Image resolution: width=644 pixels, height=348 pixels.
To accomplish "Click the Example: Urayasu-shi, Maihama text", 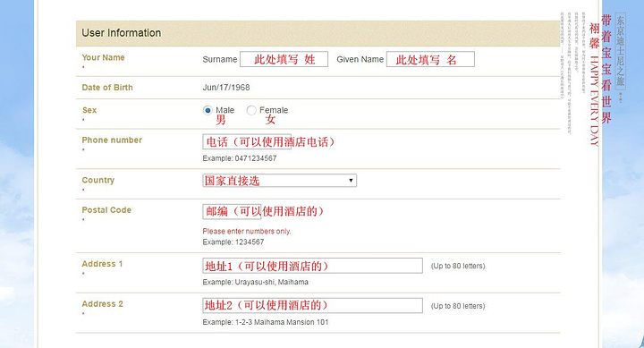I will pyautogui.click(x=255, y=282).
